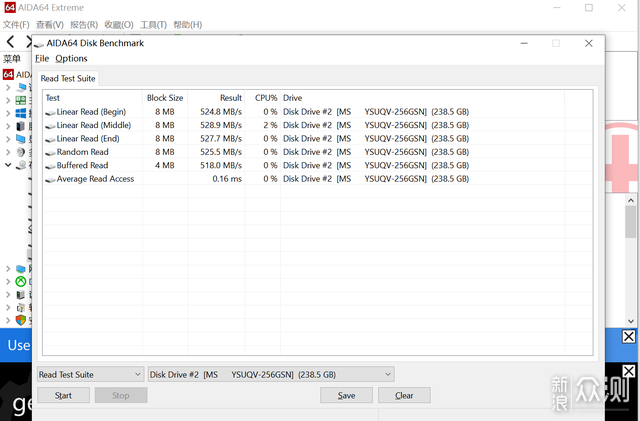Click the Start button

(x=63, y=395)
